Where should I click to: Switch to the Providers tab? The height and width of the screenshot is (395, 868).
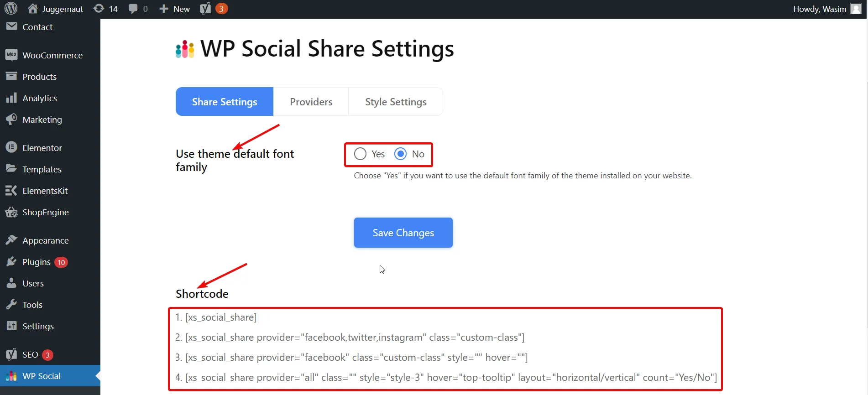[311, 102]
